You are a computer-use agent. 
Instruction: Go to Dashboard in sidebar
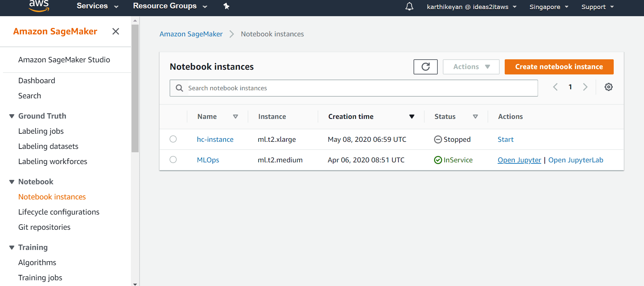(37, 81)
